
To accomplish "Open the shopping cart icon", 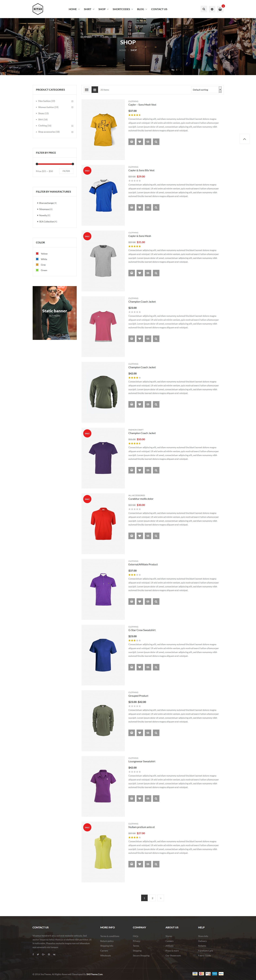I will (x=220, y=9).
